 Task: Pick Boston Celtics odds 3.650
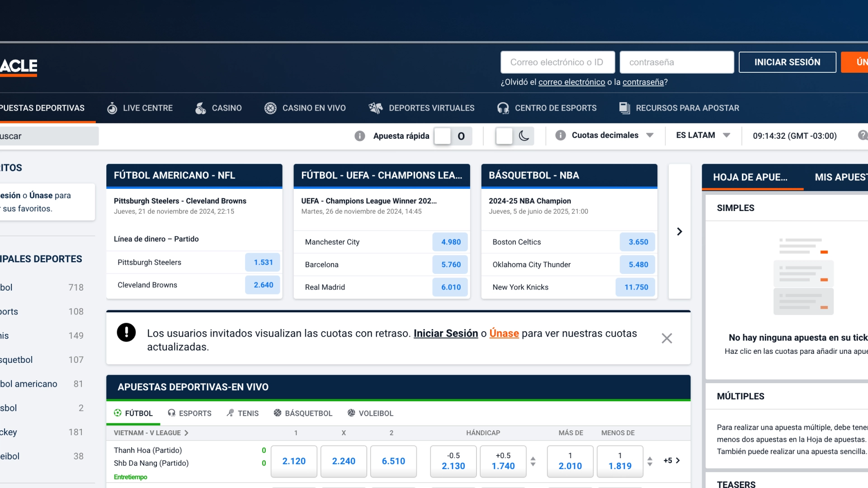pyautogui.click(x=638, y=242)
